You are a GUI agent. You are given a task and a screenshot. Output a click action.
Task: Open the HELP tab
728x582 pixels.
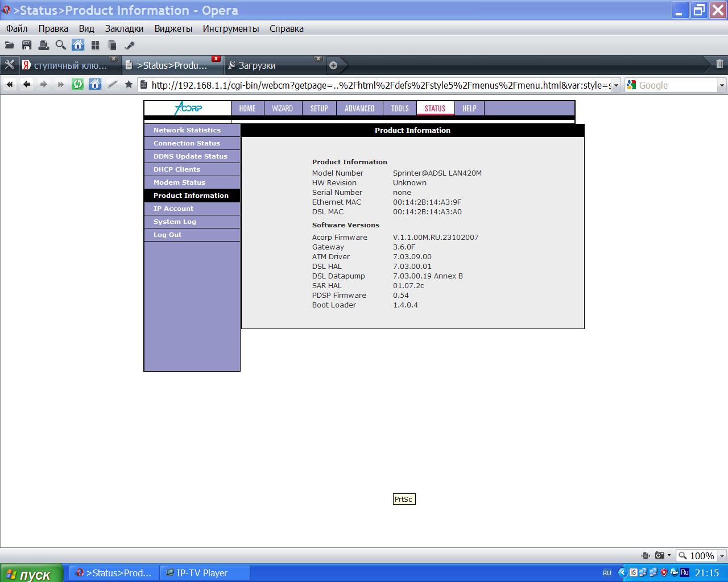coord(469,108)
